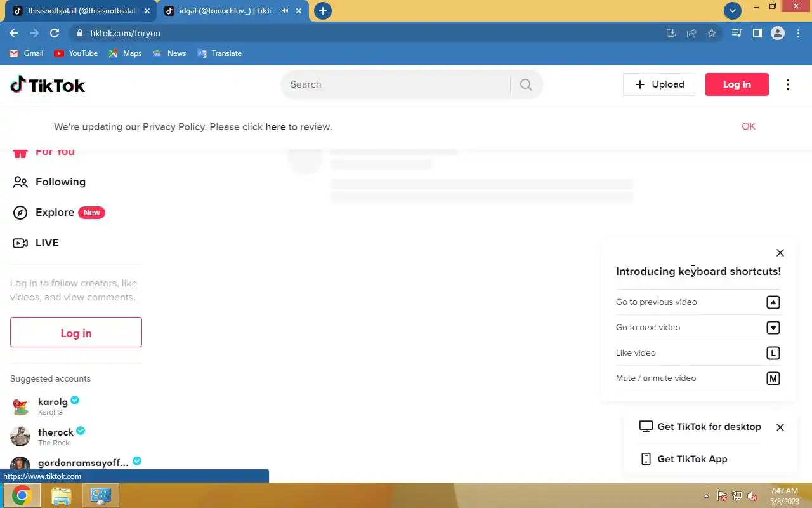Click the system tray volume icon

752,496
